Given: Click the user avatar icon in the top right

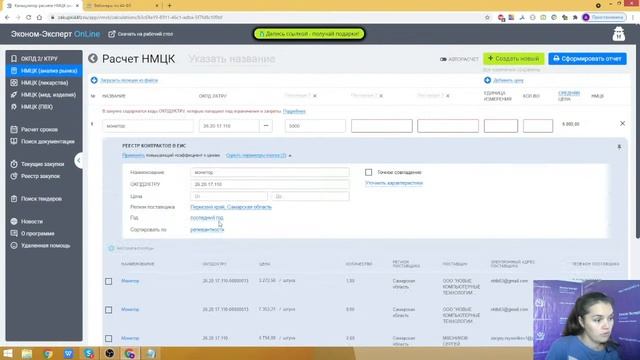Looking at the screenshot, I should coord(618,34).
